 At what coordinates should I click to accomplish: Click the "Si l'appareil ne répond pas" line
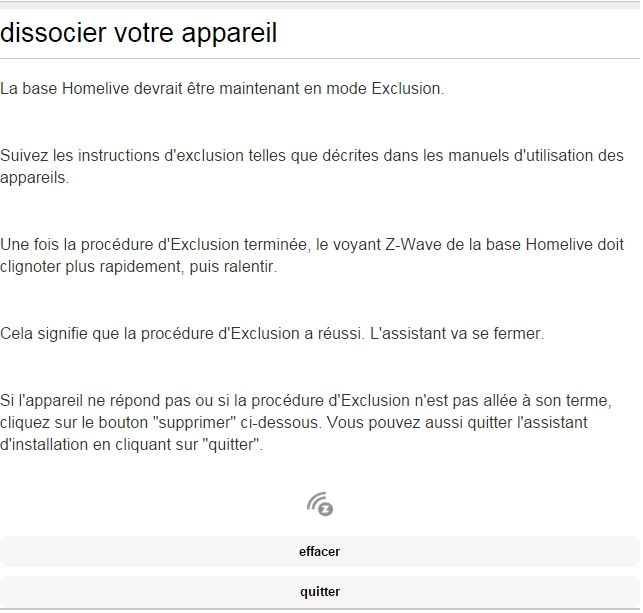[95, 401]
